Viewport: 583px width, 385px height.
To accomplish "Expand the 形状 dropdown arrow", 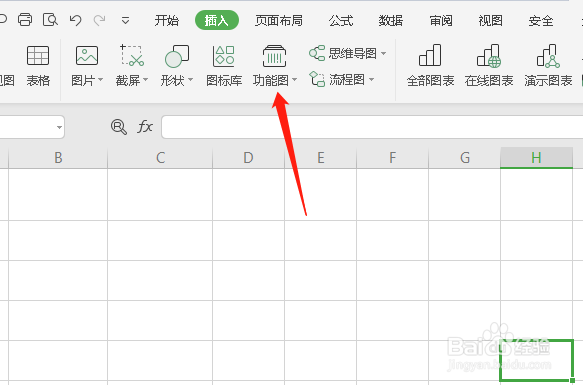I will pyautogui.click(x=190, y=80).
